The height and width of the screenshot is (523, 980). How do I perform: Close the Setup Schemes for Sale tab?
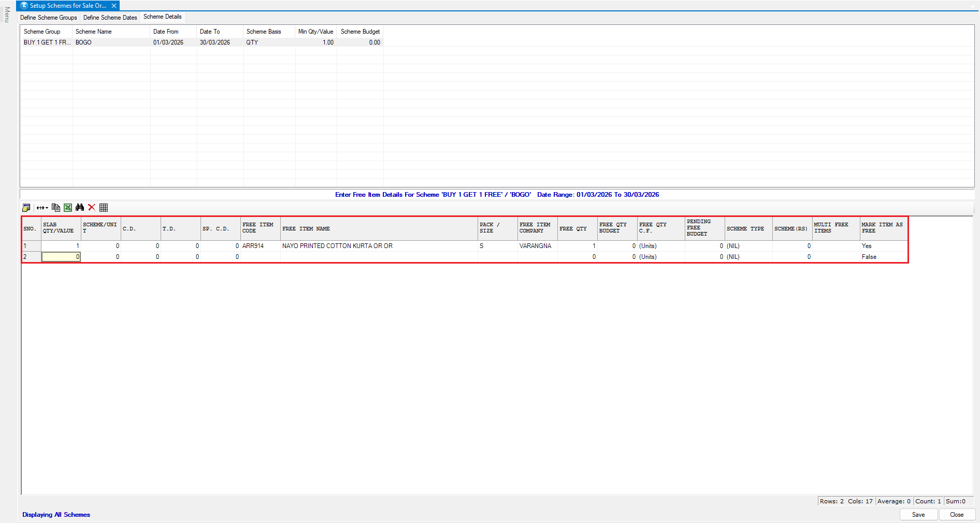tap(114, 6)
